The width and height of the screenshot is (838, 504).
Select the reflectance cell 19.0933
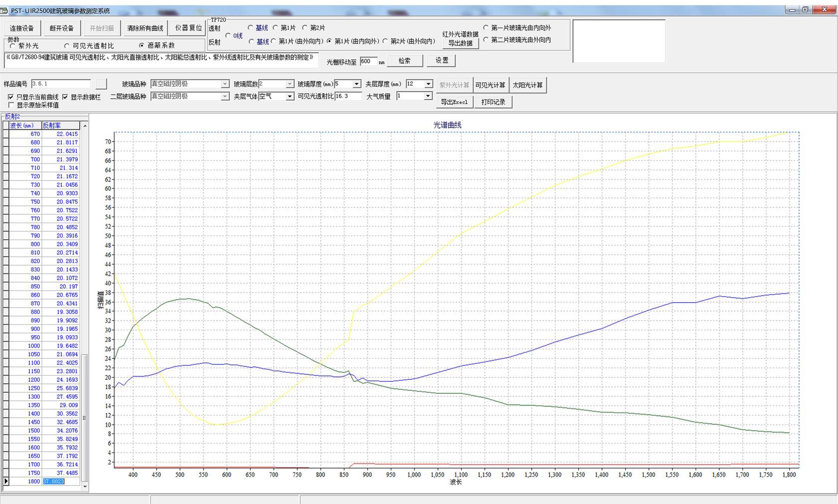click(60, 337)
